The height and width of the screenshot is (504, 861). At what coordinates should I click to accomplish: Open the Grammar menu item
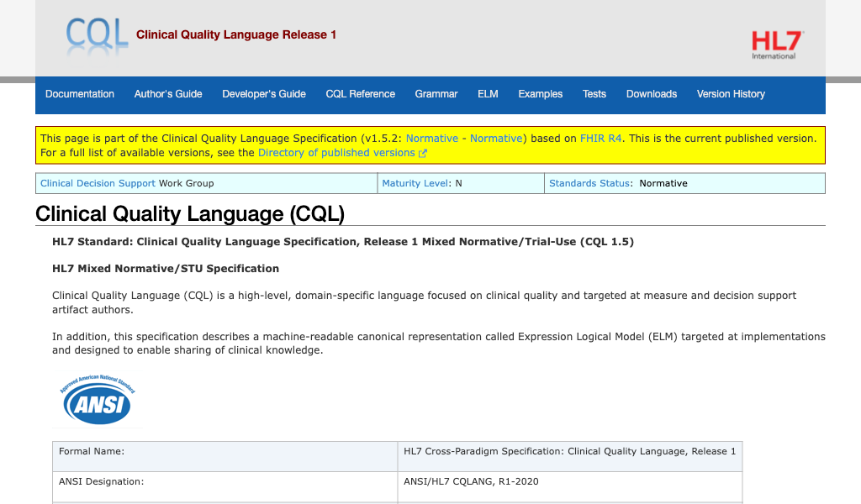click(436, 94)
